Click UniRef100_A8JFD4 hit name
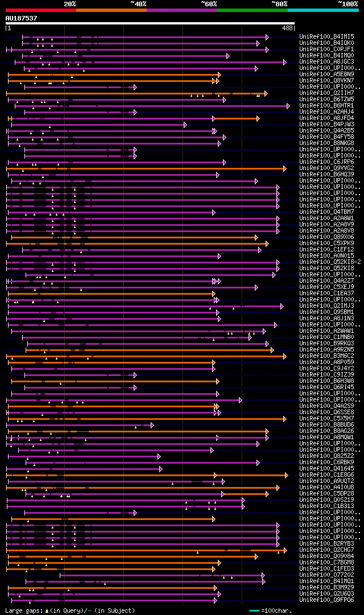This screenshot has width=364, height=615. click(x=326, y=118)
